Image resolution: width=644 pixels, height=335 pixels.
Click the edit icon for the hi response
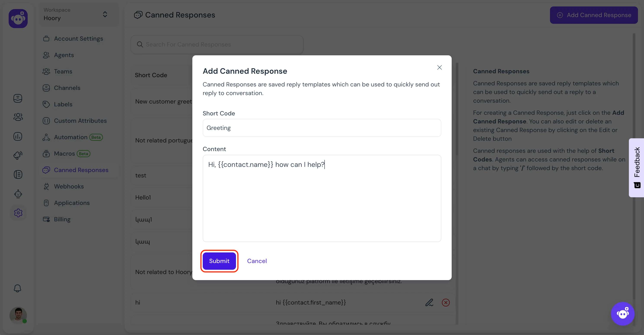click(429, 302)
